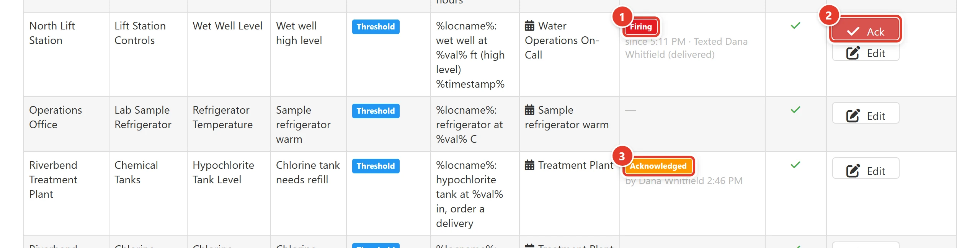
Task: Click Threshold badge for Wet Well Level
Action: [x=376, y=27]
